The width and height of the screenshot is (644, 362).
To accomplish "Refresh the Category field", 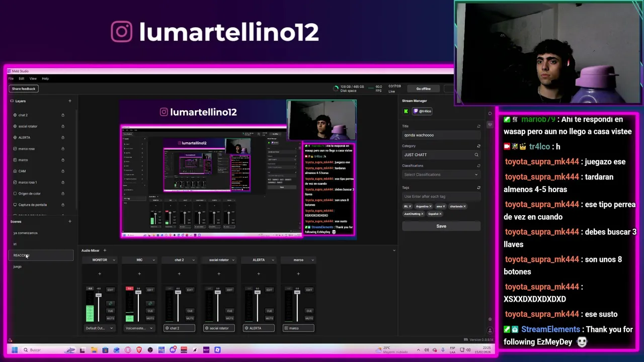I will click(478, 146).
